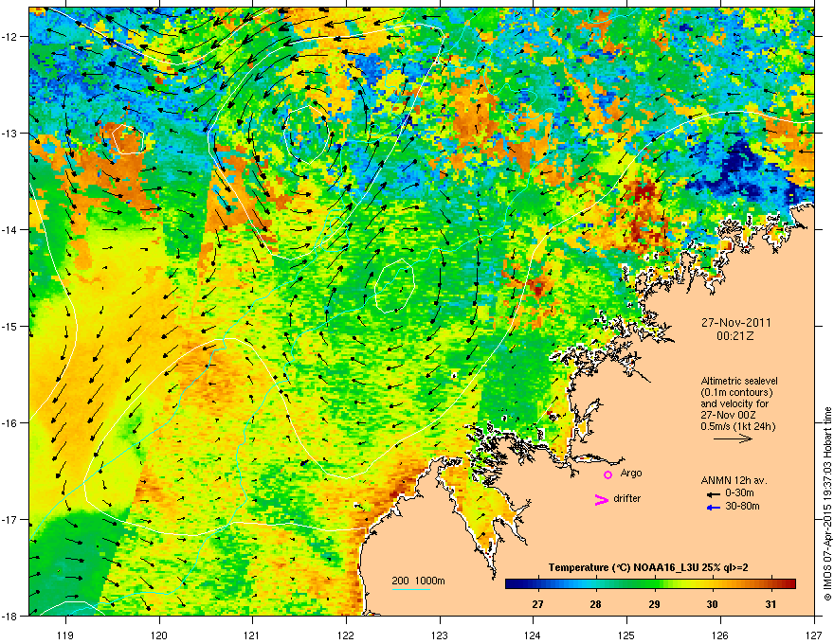Viewport: 834px width, 644px height.
Task: Click the longitude axis label 127
Action: tap(814, 635)
